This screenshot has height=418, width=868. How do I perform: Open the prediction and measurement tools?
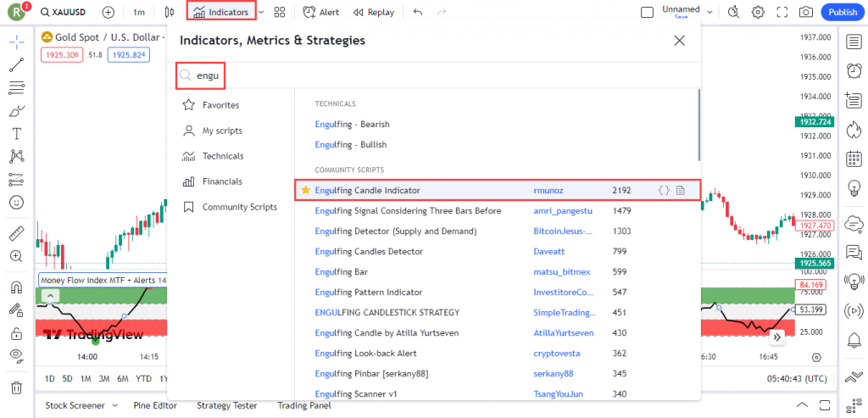(x=17, y=180)
